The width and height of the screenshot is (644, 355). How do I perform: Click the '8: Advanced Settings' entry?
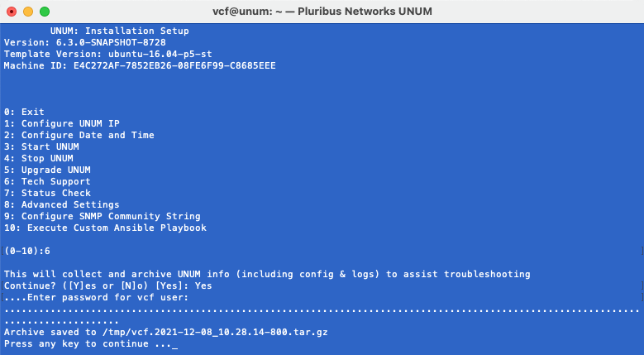(62, 204)
